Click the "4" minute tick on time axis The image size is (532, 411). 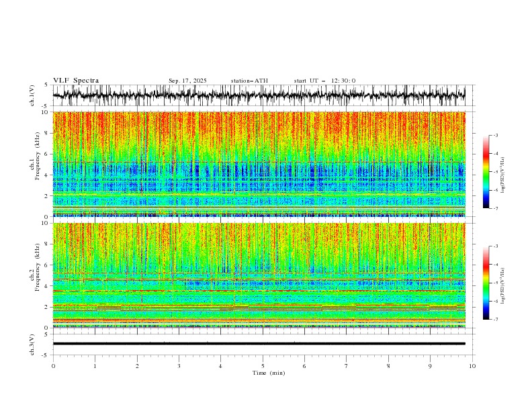pyautogui.click(x=220, y=366)
